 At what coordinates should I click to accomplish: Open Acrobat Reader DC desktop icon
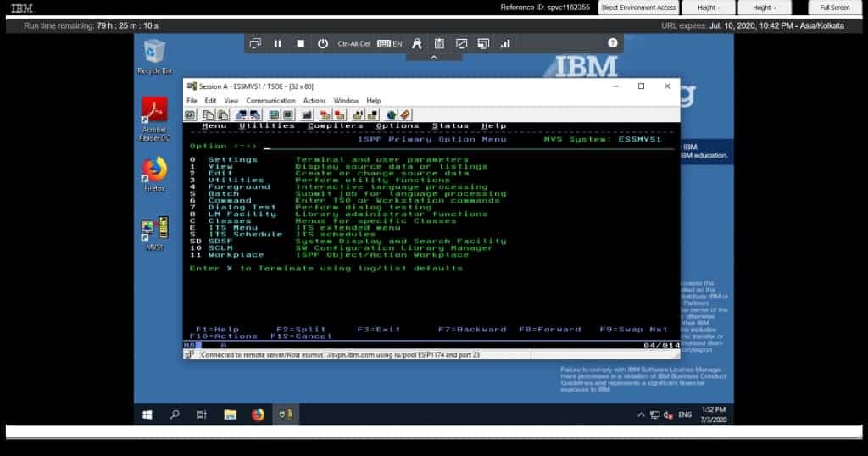(154, 119)
